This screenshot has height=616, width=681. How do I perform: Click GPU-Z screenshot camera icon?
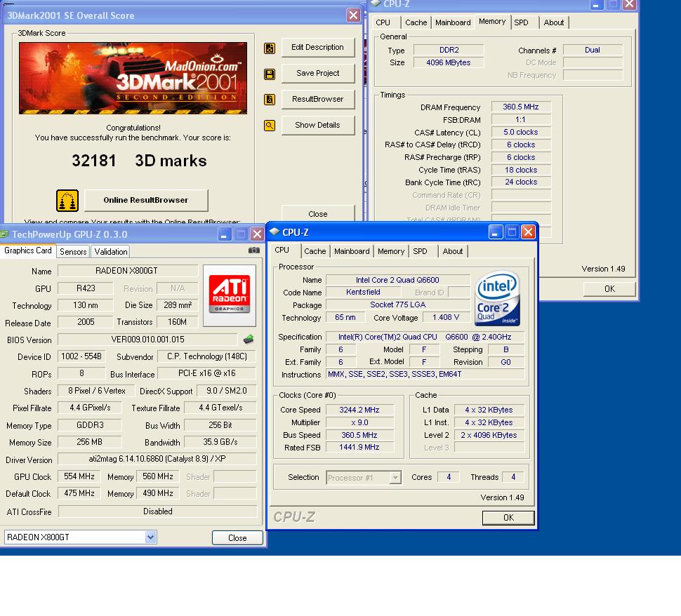pos(253,250)
